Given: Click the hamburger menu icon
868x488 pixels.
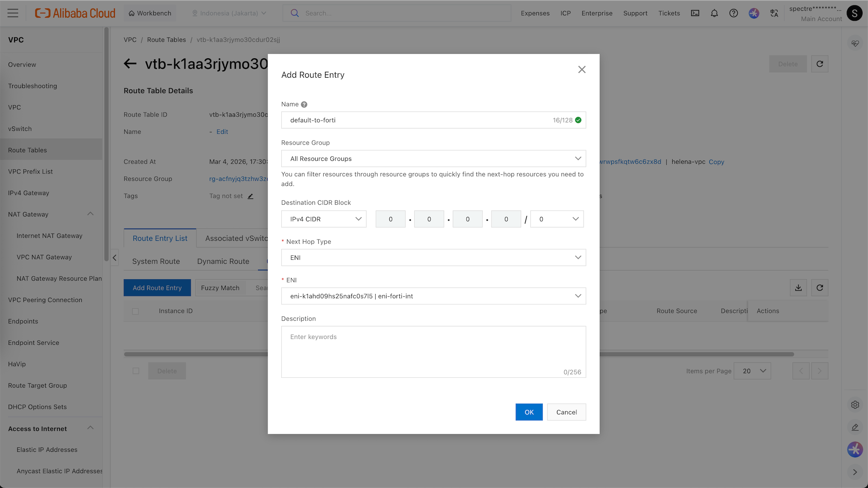Looking at the screenshot, I should (x=13, y=13).
